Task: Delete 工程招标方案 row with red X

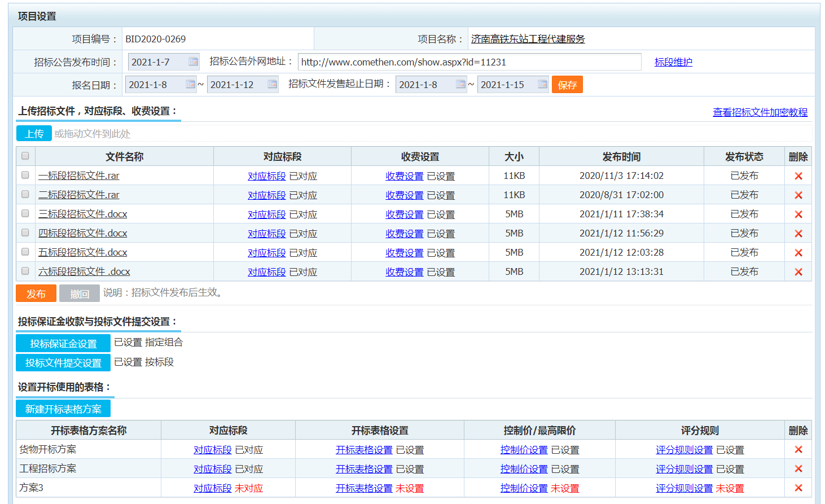Action: coord(798,468)
